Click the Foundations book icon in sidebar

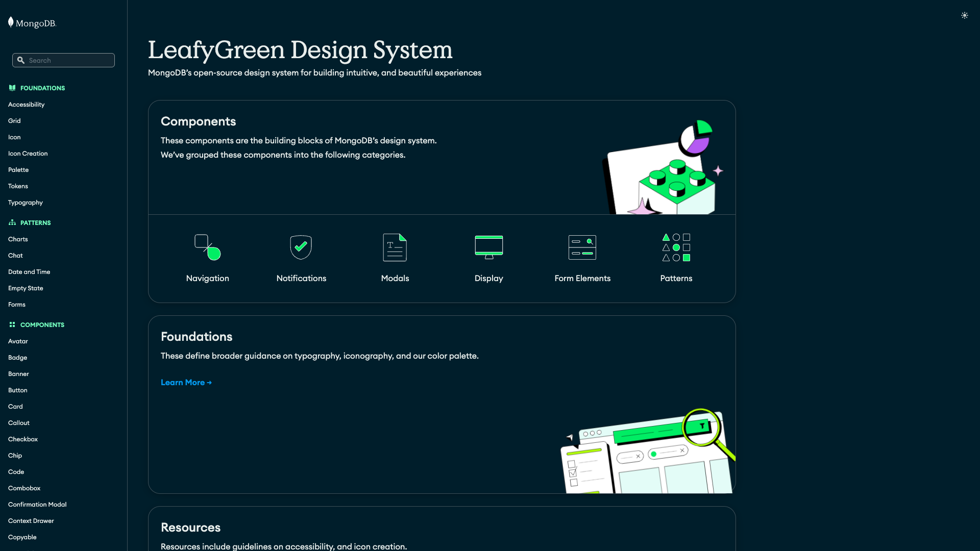(12, 88)
